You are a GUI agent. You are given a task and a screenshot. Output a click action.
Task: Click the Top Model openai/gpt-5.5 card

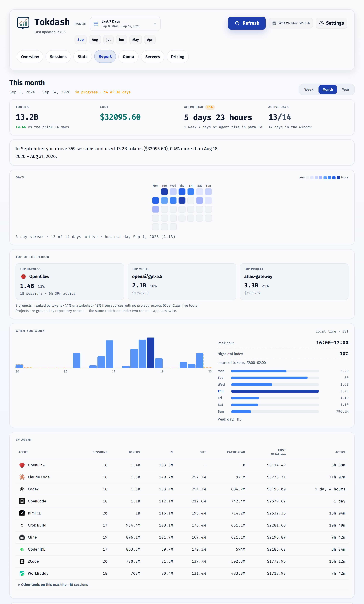click(x=182, y=282)
